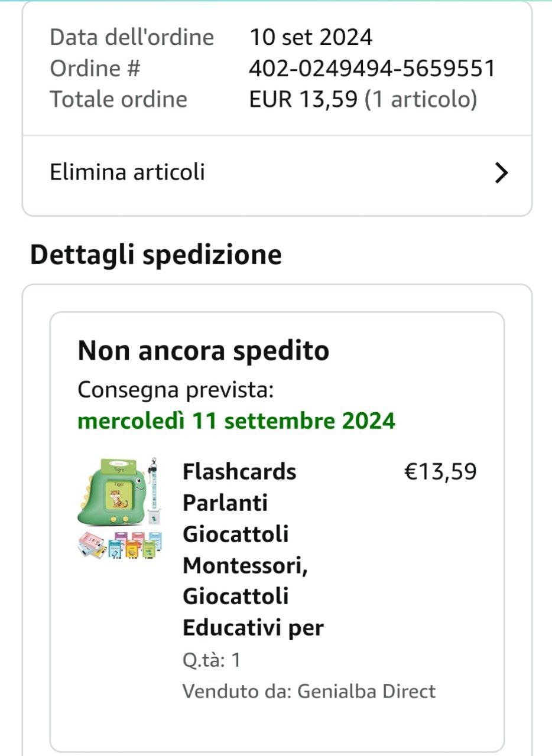Click the seller name Genialba Direct

click(x=366, y=691)
